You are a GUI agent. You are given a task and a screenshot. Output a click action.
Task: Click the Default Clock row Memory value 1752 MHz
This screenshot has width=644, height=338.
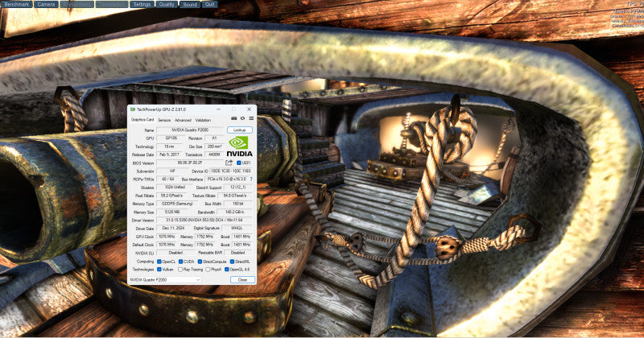204,245
